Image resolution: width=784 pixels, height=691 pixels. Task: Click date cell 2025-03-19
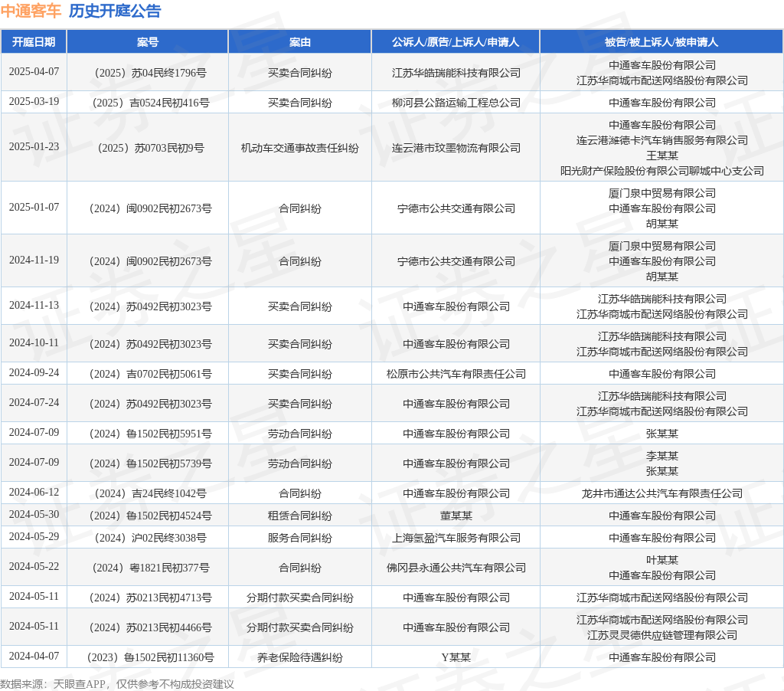click(34, 102)
